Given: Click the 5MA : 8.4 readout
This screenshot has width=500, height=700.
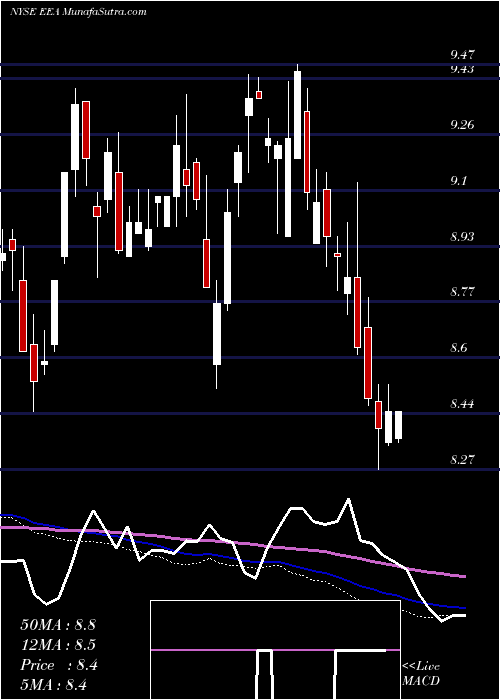Looking at the screenshot, I should coord(53,684).
